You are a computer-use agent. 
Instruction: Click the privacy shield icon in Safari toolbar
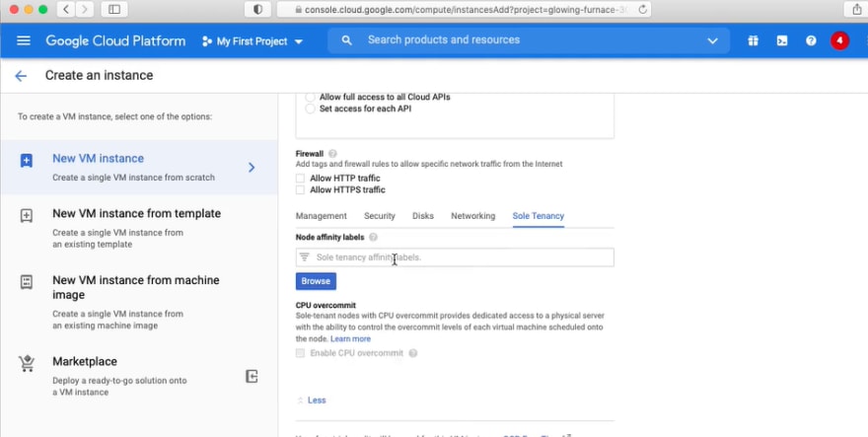257,10
